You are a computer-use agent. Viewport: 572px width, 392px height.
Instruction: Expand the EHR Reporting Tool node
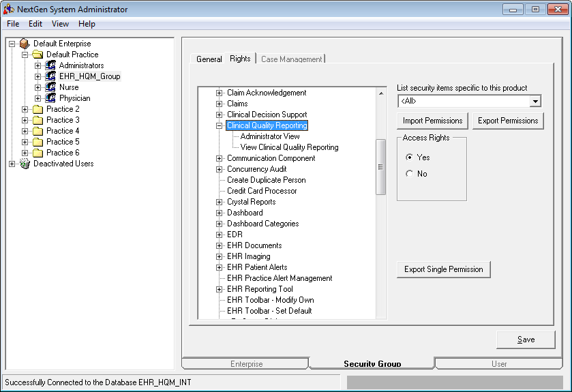point(219,289)
